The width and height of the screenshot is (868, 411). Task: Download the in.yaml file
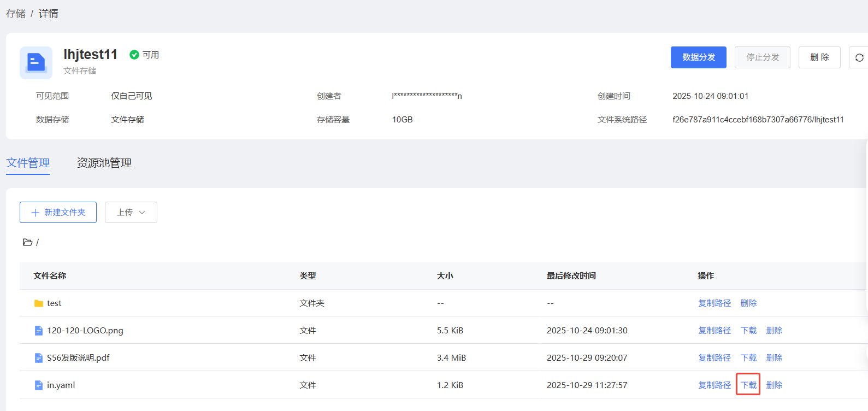tap(748, 385)
